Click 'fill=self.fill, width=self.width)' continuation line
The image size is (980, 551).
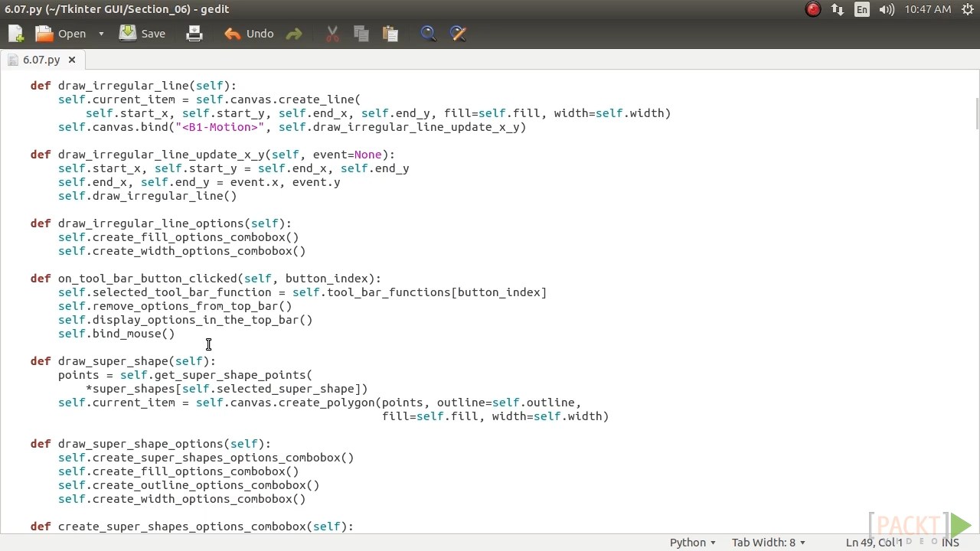[x=495, y=416]
